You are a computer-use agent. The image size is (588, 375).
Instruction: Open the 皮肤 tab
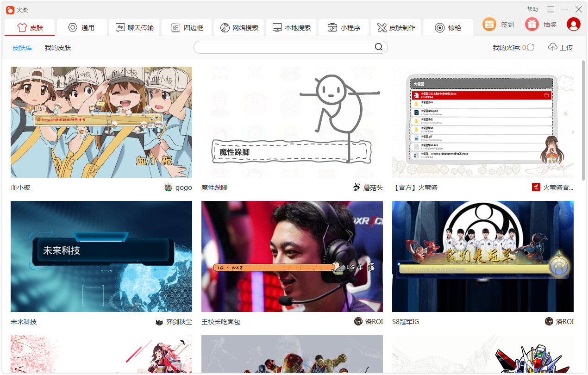coord(30,27)
